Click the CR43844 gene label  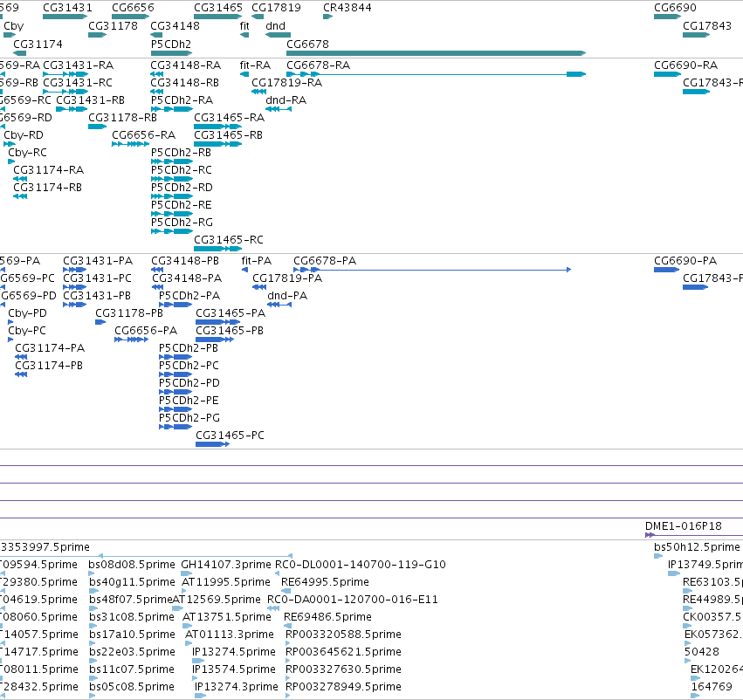click(x=347, y=8)
